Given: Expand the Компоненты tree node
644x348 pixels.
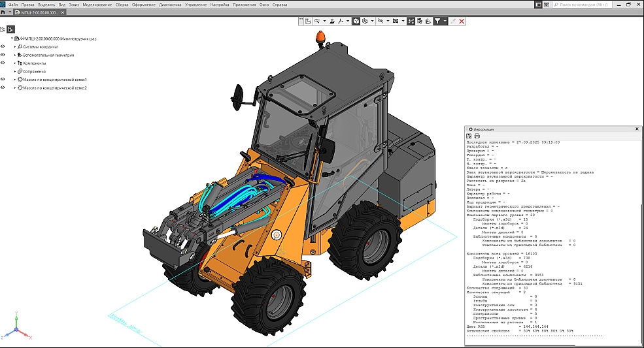Looking at the screenshot, I should click(x=14, y=63).
